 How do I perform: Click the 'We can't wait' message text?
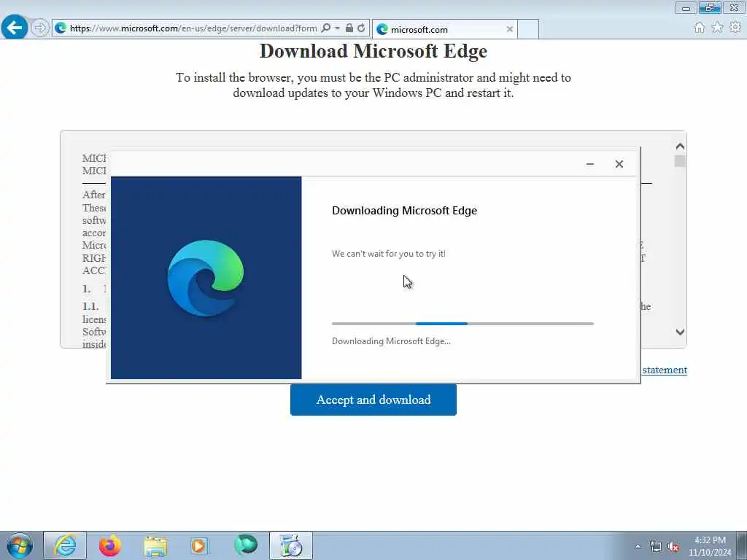tap(389, 254)
